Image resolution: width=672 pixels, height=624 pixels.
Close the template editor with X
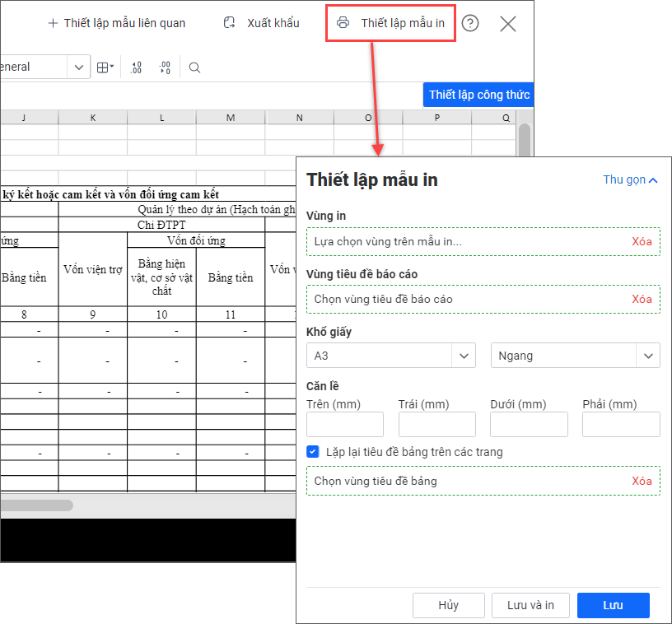508,23
